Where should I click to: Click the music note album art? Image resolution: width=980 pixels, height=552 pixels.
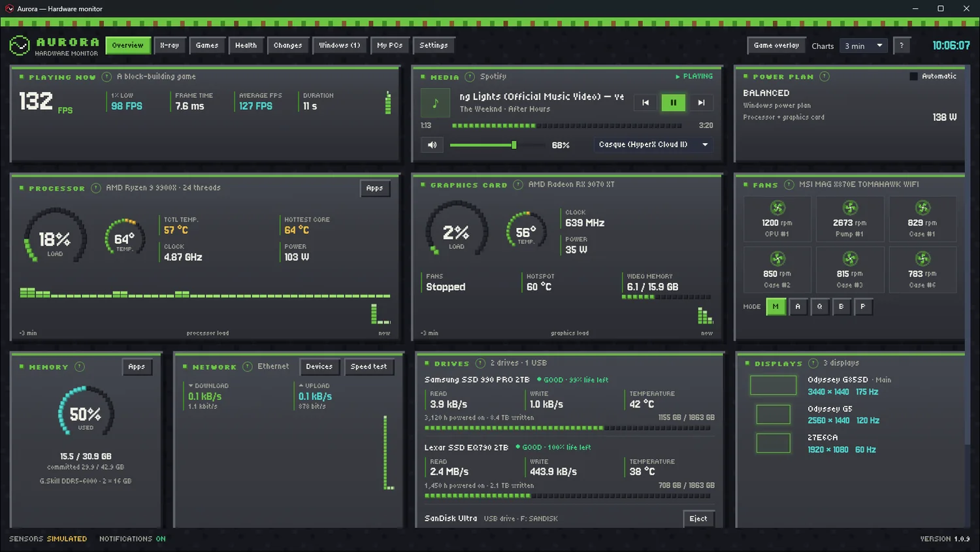click(435, 103)
